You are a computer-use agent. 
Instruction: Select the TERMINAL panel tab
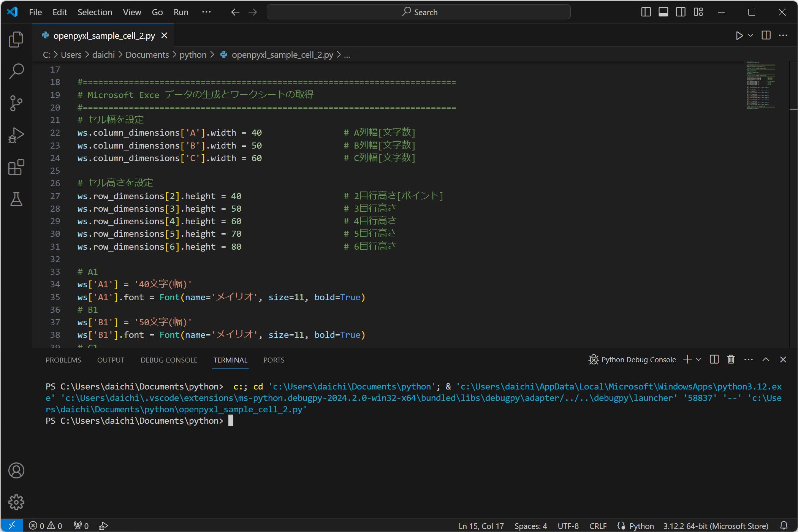tap(230, 360)
